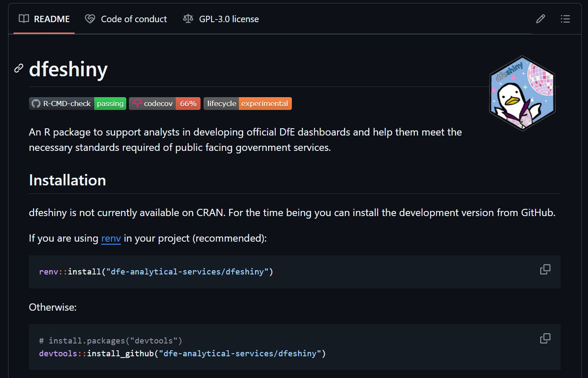Switch to the README tab
588x378 pixels.
51,19
